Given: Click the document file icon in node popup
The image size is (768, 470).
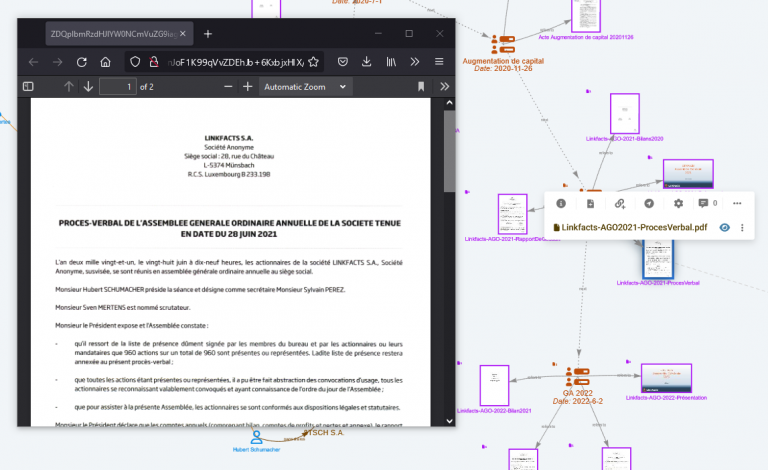Looking at the screenshot, I should point(590,203).
